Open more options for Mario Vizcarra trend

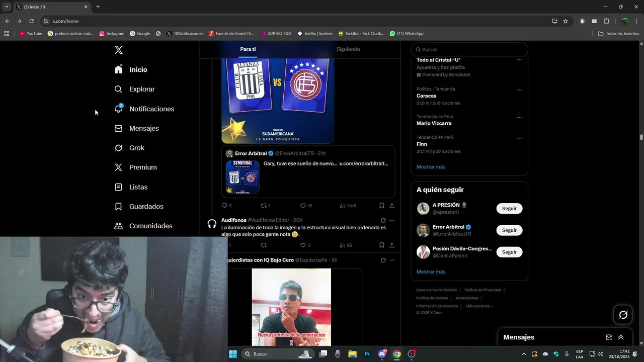[x=519, y=118]
